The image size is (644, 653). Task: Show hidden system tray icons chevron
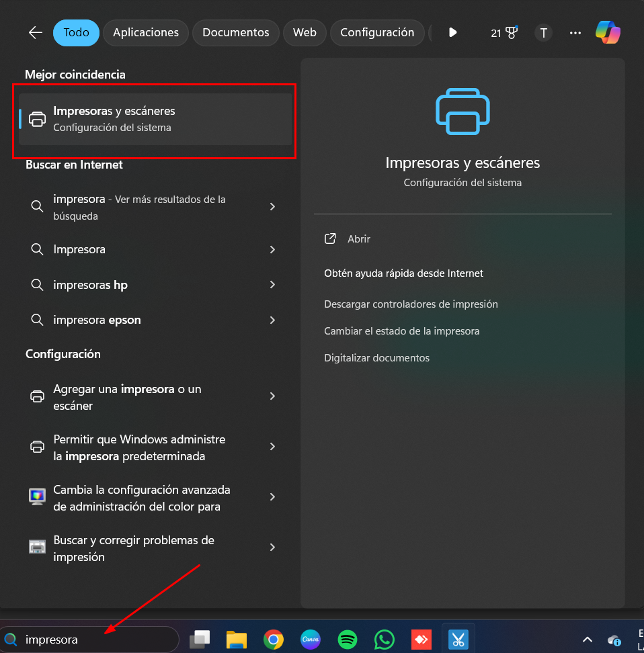click(x=587, y=640)
